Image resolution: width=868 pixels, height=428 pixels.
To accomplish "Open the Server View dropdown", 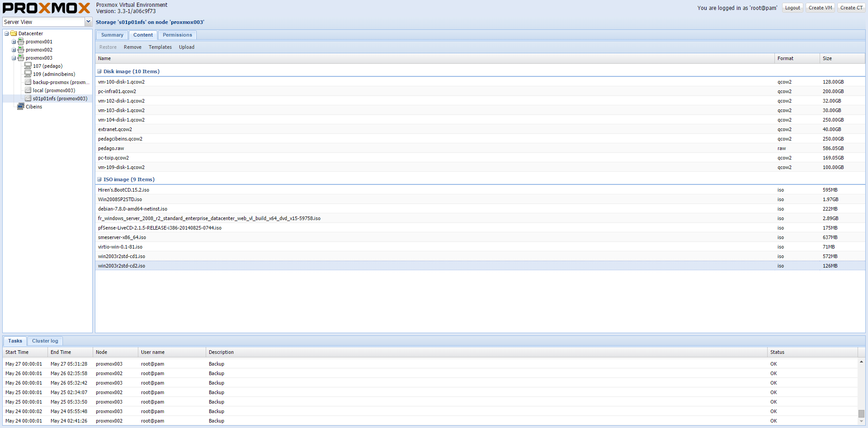I will 89,22.
